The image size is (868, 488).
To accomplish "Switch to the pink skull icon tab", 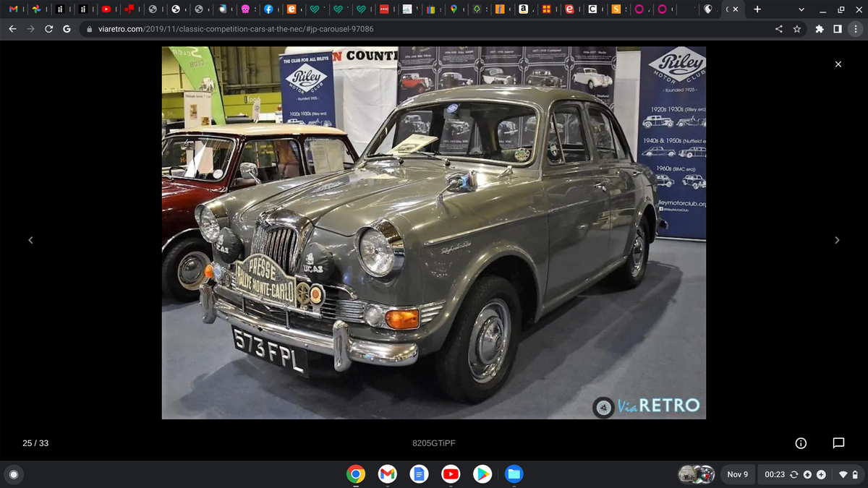I will [x=245, y=9].
